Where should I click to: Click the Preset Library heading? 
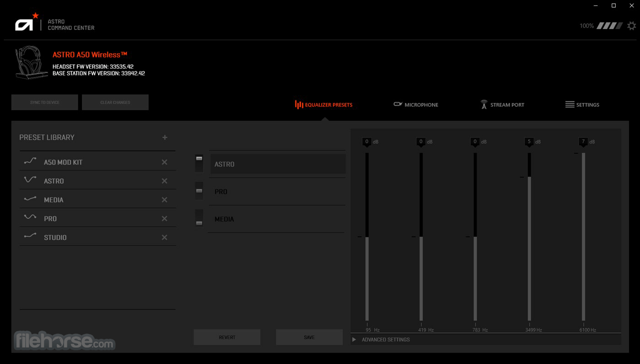47,137
